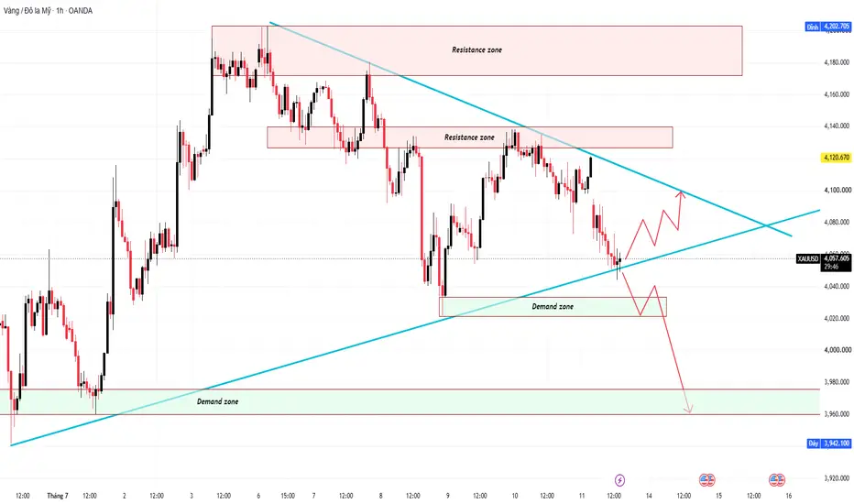The height and width of the screenshot is (504, 854).
Task: Click the 4,160.000 price axis label
Action: (837, 94)
